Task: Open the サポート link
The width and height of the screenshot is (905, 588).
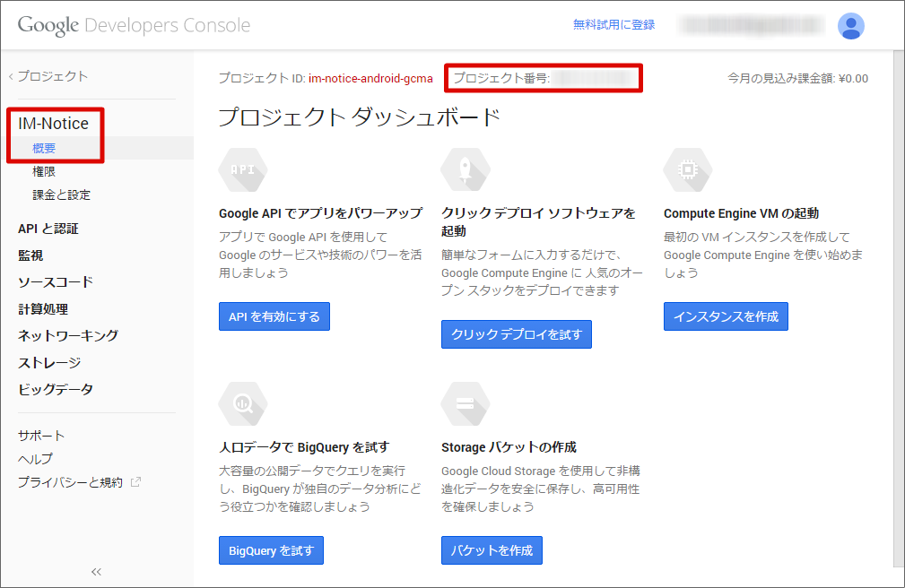Action: click(41, 436)
